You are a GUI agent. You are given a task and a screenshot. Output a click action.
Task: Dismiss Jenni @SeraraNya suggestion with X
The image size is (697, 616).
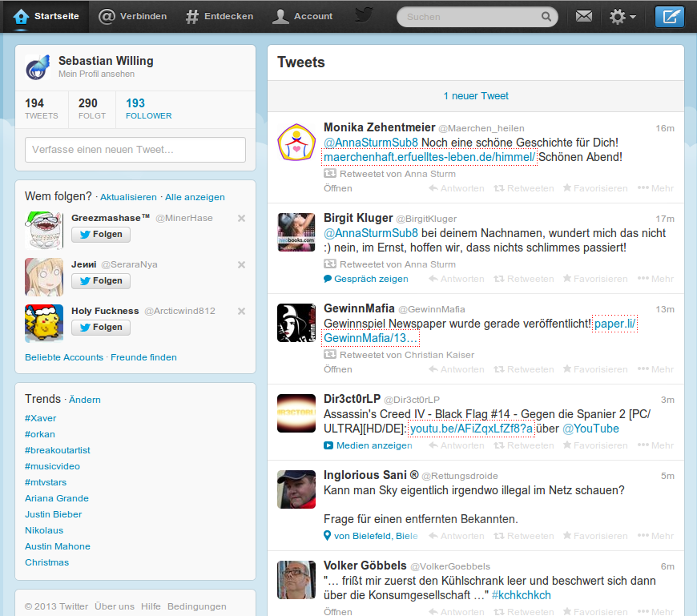[241, 265]
